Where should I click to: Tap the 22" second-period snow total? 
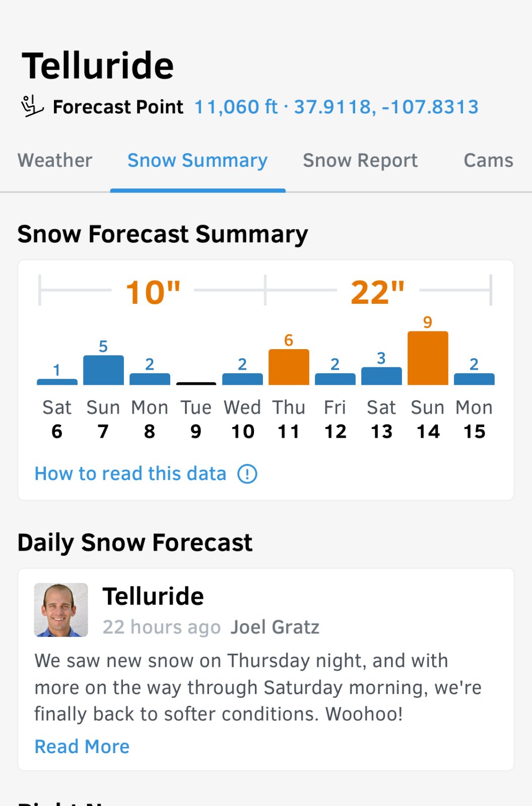click(x=377, y=292)
